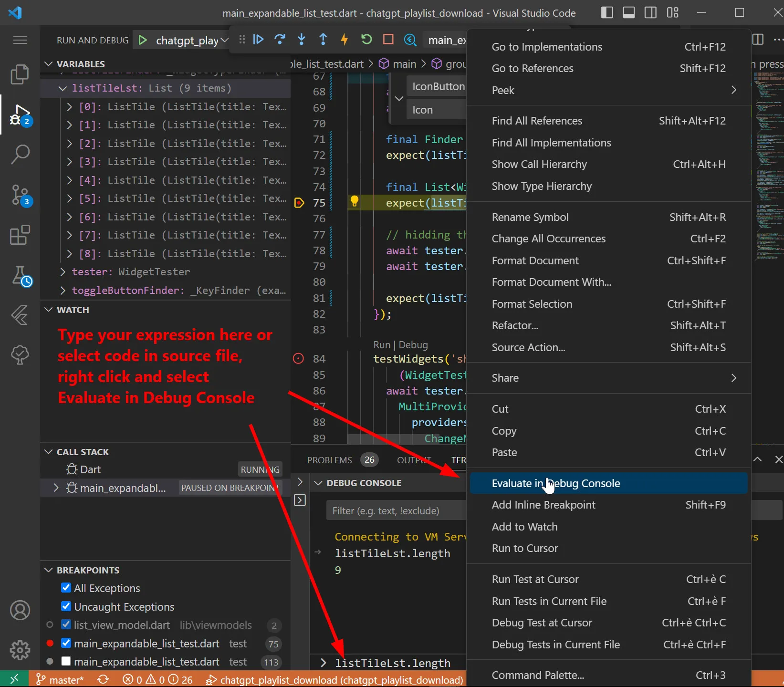Toggle primary side bar layout icon
The width and height of the screenshot is (784, 687).
[607, 13]
